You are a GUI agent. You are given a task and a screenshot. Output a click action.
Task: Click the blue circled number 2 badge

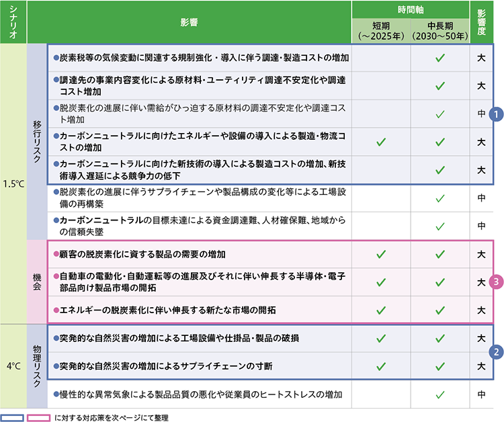pos(495,351)
